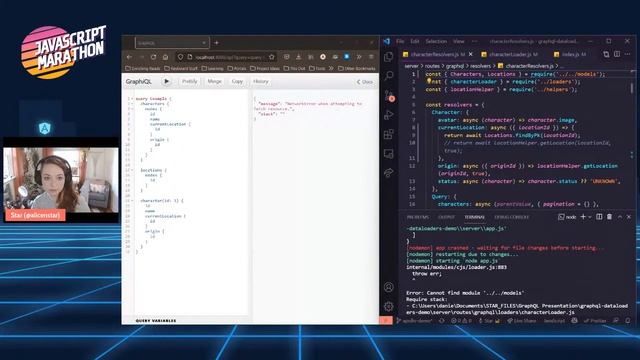Screen dimensions: 640x360
Task: Open the blue extension icon in browser toolbar
Action: coord(347,57)
